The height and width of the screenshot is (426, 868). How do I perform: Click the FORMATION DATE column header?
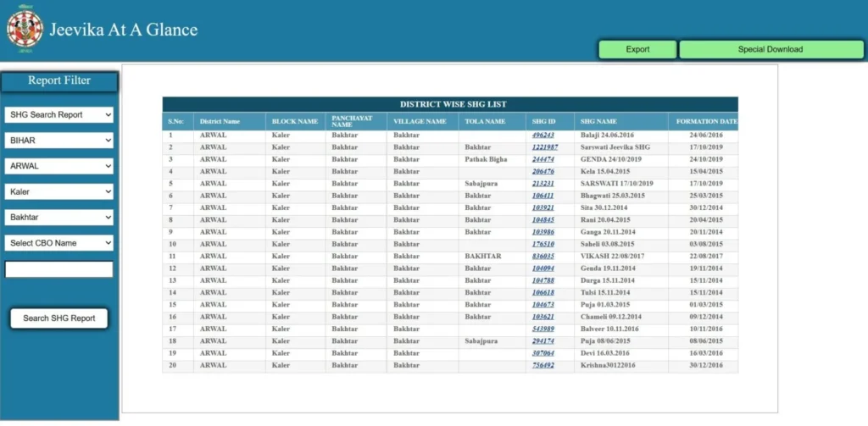[705, 121]
